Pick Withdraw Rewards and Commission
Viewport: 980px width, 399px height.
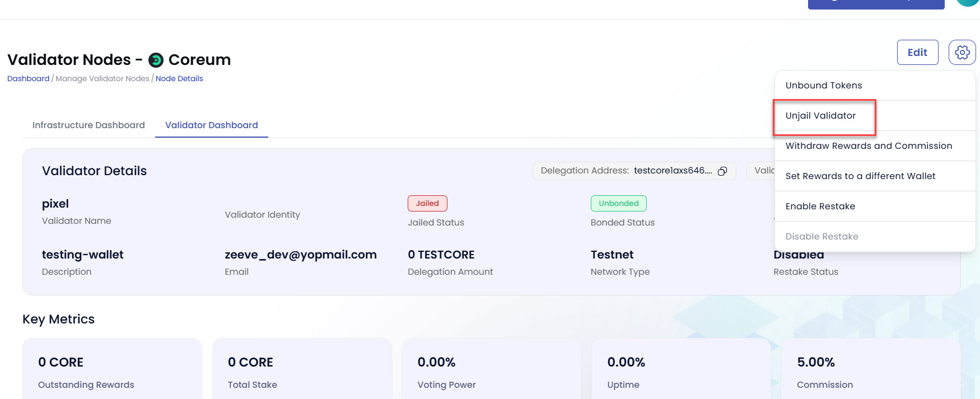pos(869,146)
